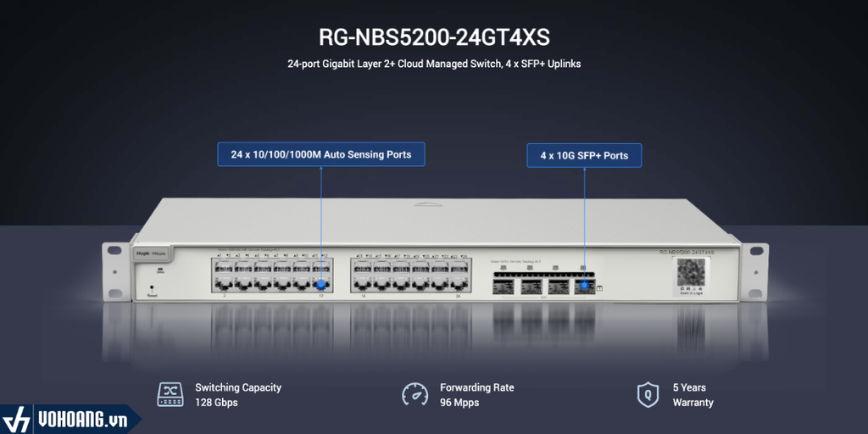Click the '128 Gbps' value

pos(216,403)
